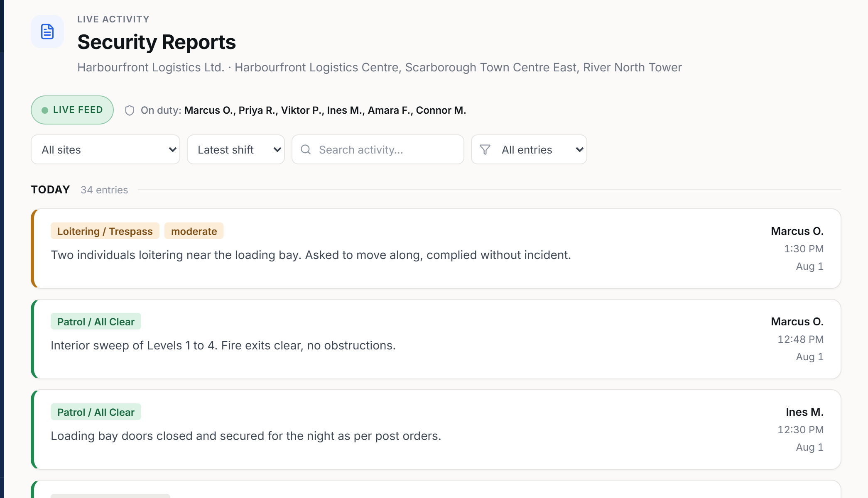The width and height of the screenshot is (868, 498).
Task: Click the 1:30 PM timestamp
Action: (804, 249)
